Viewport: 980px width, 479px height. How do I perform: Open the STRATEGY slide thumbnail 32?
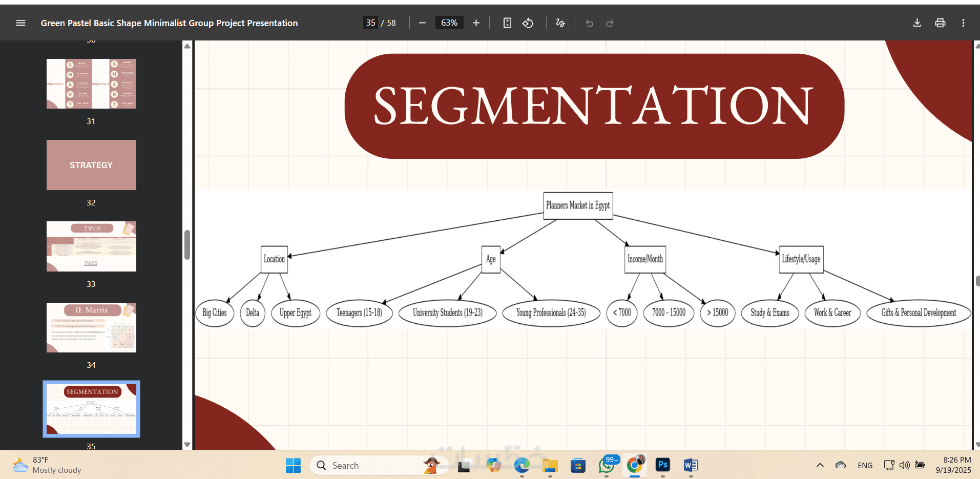click(91, 165)
